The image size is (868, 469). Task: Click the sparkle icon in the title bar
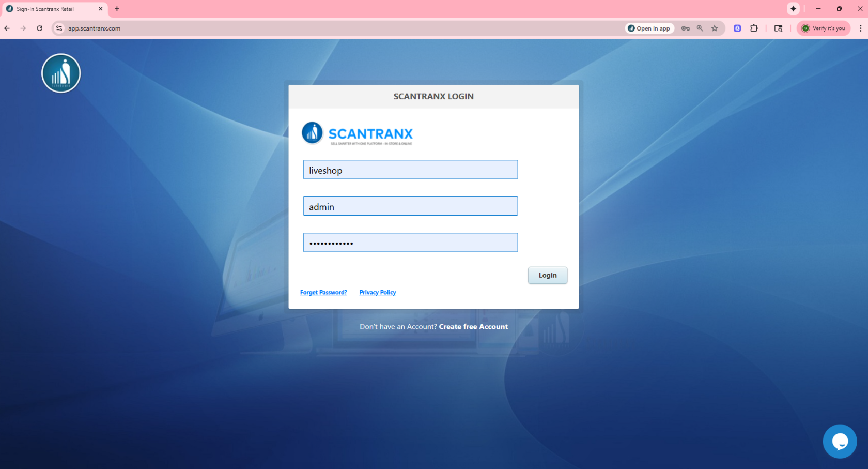click(793, 9)
